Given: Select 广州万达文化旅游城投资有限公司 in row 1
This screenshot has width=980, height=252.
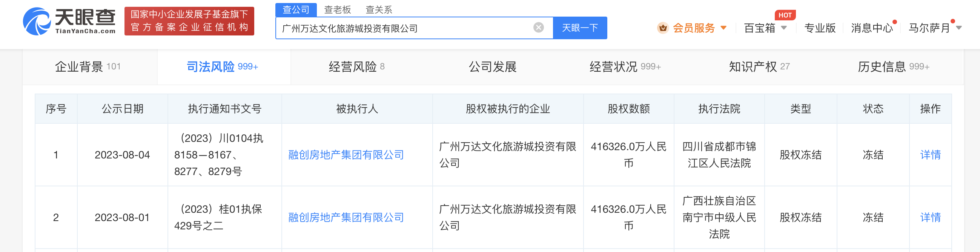Looking at the screenshot, I should pyautogui.click(x=507, y=155).
